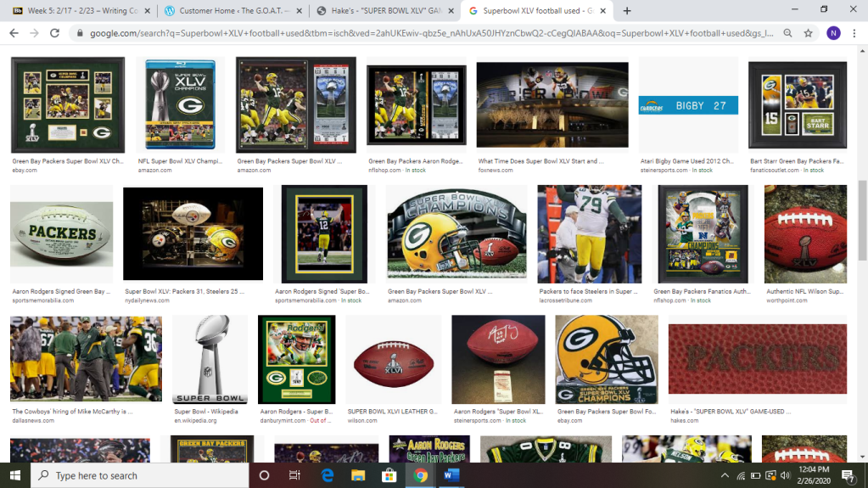Open a new browser tab
This screenshot has height=488, width=868.
point(627,11)
